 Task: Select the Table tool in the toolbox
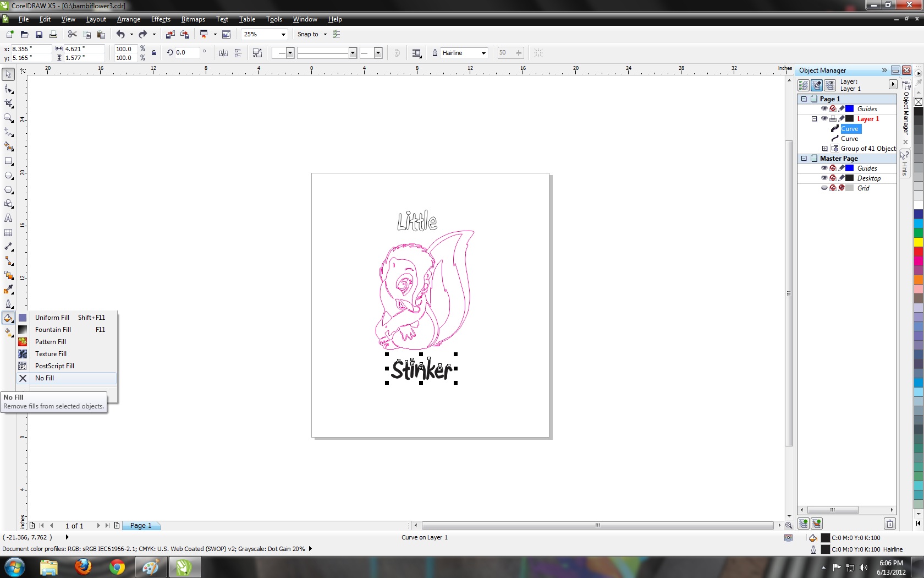[8, 233]
